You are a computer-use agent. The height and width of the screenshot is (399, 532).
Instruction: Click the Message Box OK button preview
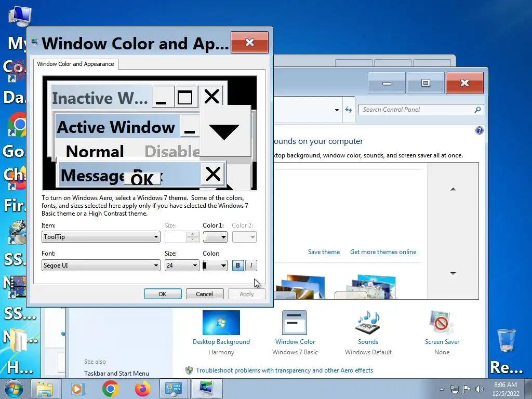[142, 179]
